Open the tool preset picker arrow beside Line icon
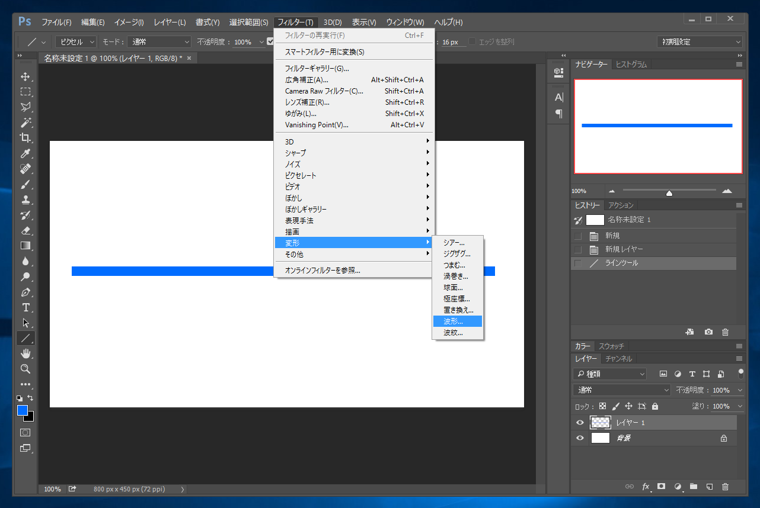 point(44,42)
